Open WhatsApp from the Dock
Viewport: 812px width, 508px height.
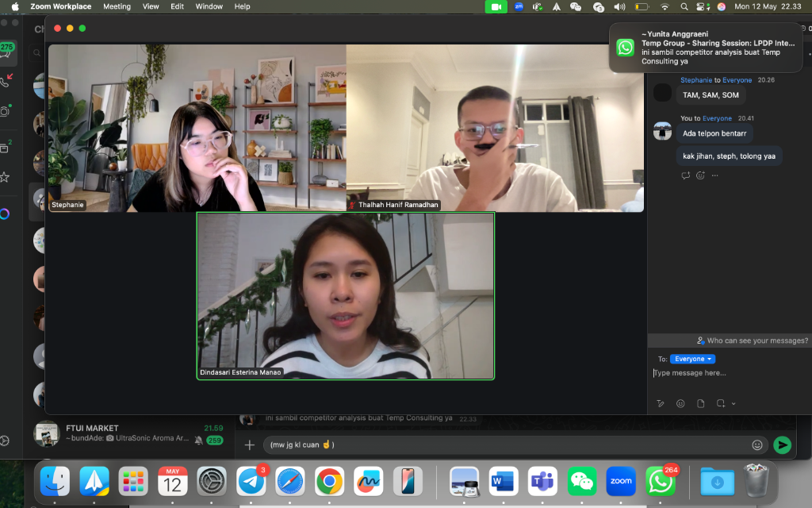(x=659, y=481)
